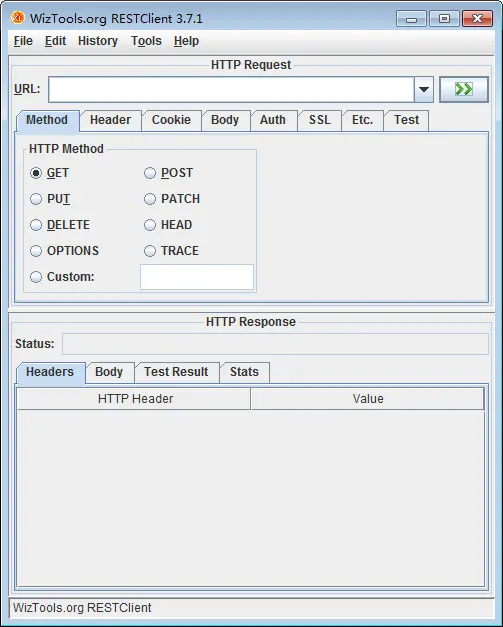Select the DELETE method radio button
The height and width of the screenshot is (627, 503).
(x=36, y=225)
